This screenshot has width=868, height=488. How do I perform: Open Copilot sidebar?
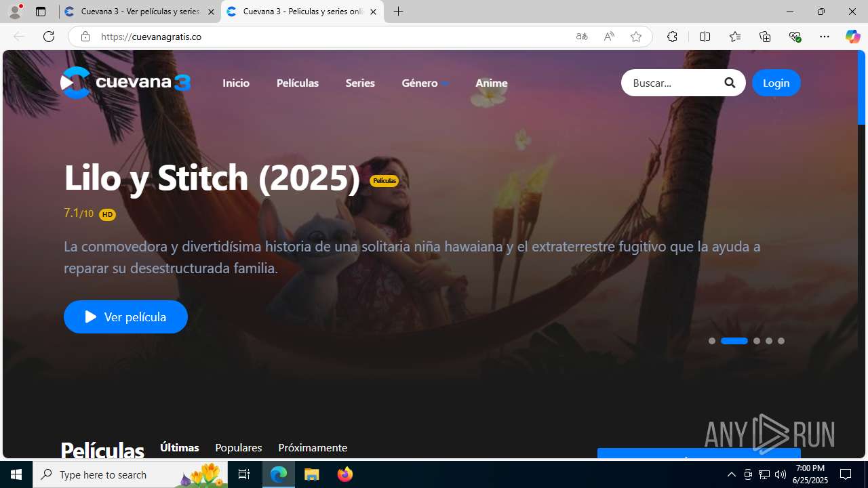tap(852, 37)
